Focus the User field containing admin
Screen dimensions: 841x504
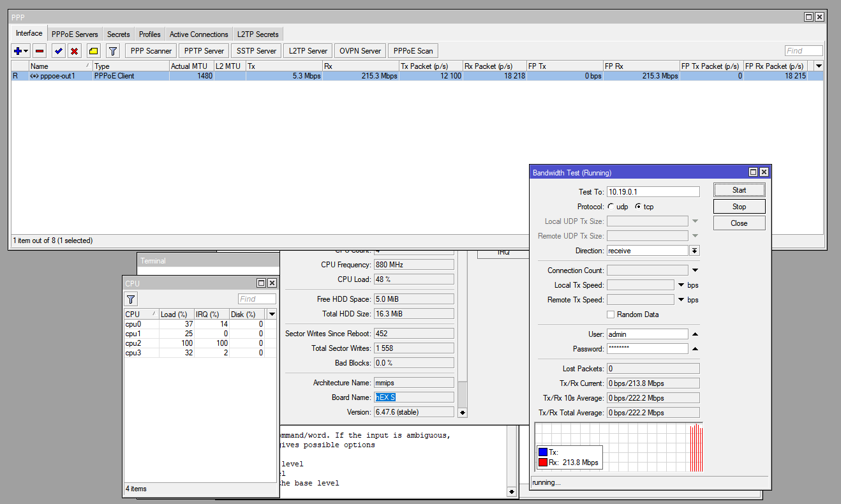pyautogui.click(x=647, y=334)
